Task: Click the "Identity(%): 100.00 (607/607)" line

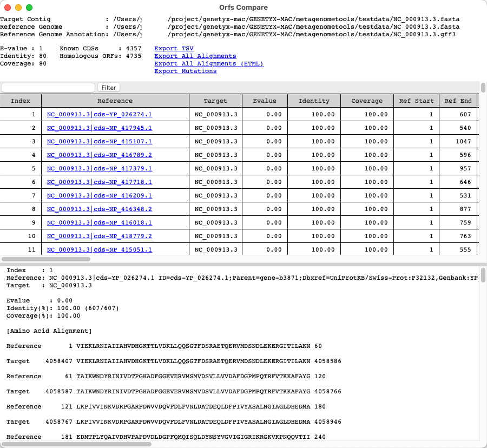Action: coord(62,308)
